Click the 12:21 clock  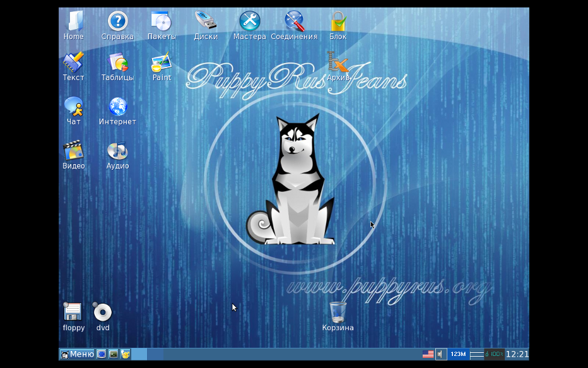pyautogui.click(x=517, y=354)
